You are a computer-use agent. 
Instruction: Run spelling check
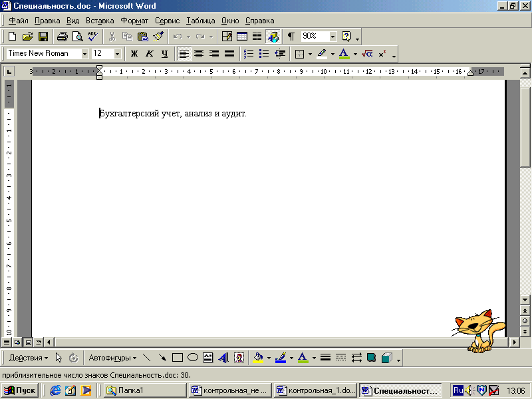(93, 37)
